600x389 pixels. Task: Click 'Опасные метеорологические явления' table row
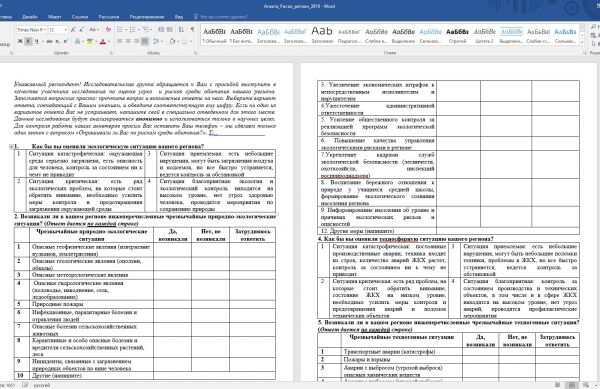click(x=145, y=275)
